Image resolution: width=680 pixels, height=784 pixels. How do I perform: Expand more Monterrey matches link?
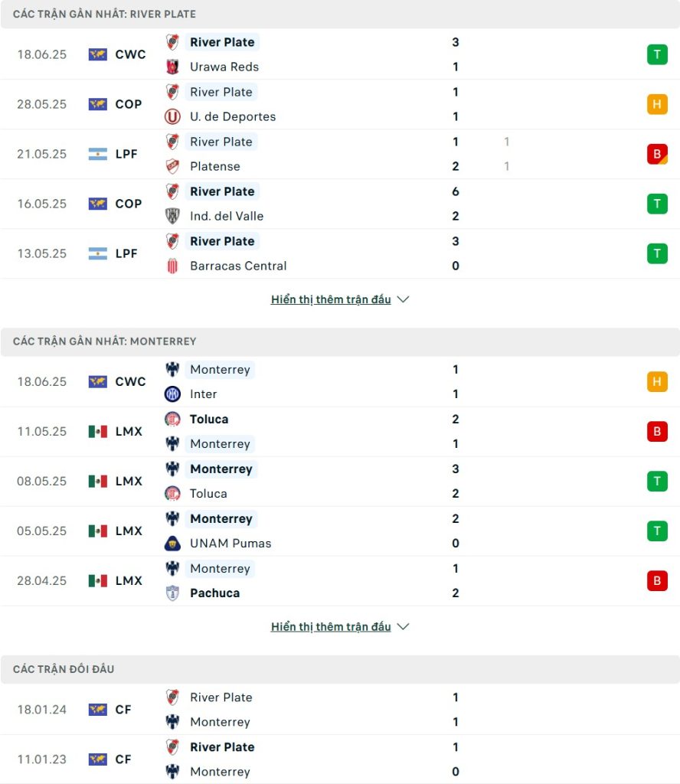pos(331,627)
